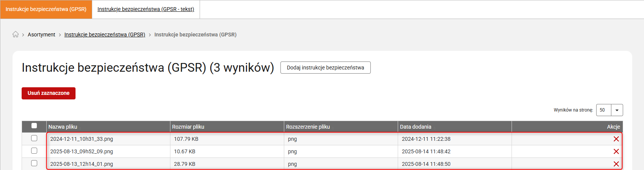Viewport: 644px width, 170px height.
Task: Open results per page dropdown arrow
Action: pyautogui.click(x=617, y=110)
